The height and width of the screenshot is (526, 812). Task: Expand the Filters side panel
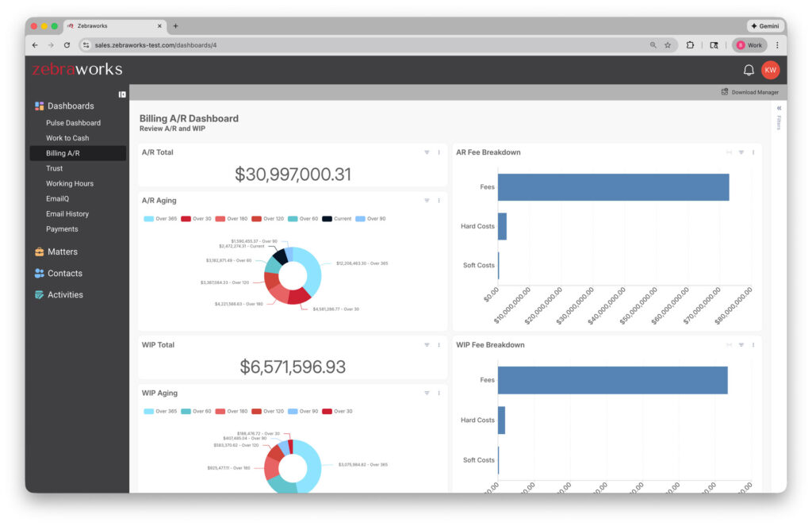tap(779, 108)
